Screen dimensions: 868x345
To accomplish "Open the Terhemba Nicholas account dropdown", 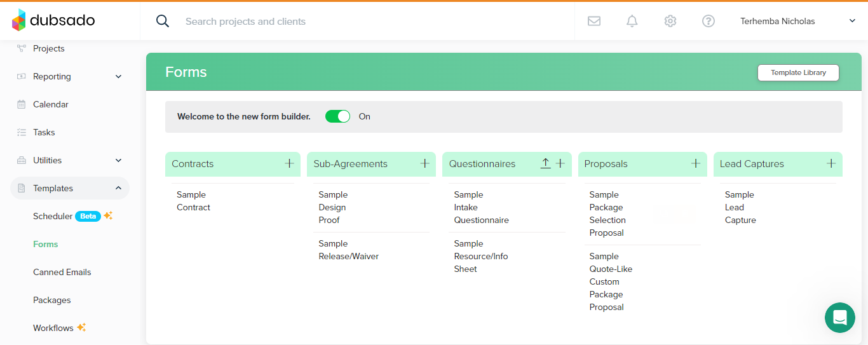I will [x=798, y=21].
